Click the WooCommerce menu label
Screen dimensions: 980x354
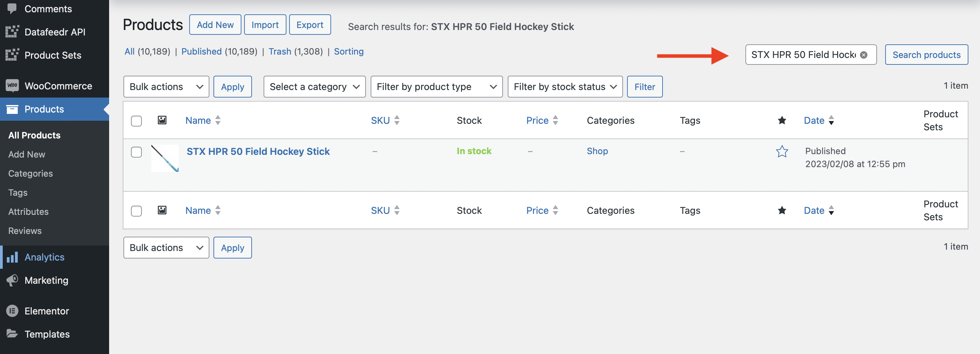coord(58,86)
